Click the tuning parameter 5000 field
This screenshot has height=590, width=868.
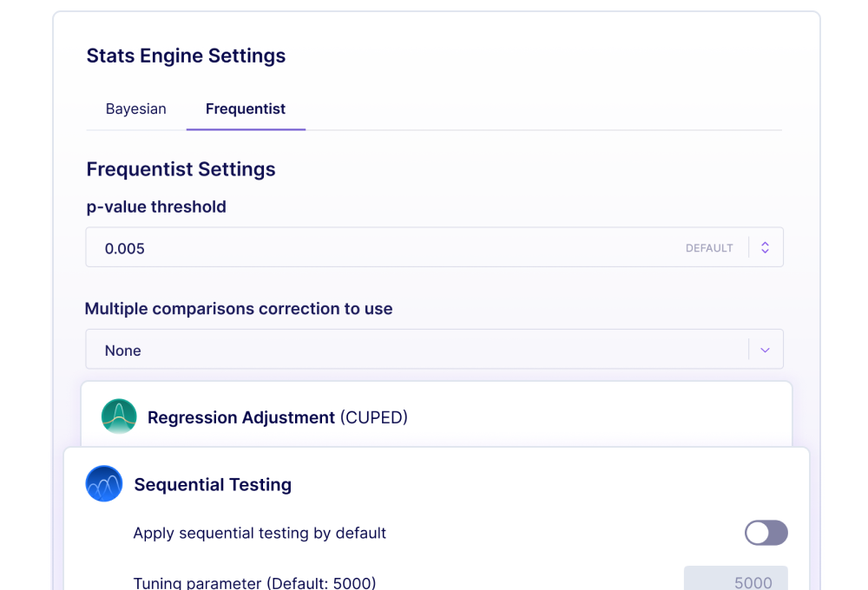click(736, 581)
